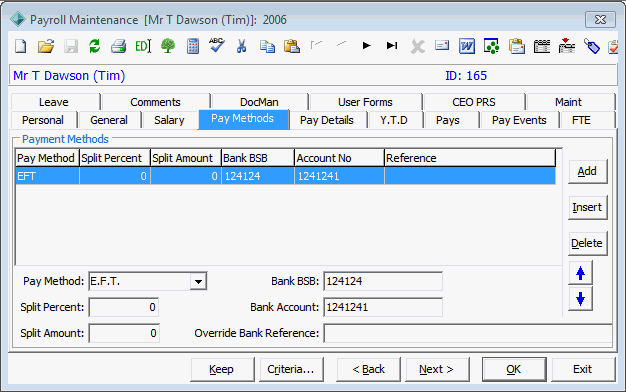Click the < Back button

click(368, 370)
